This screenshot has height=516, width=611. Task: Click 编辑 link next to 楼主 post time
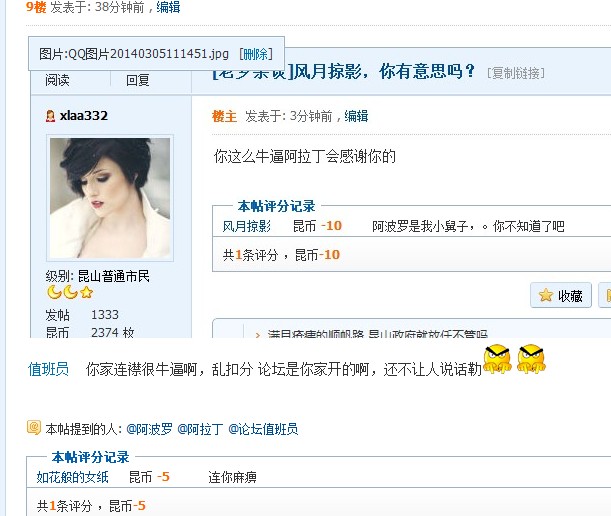[356, 116]
